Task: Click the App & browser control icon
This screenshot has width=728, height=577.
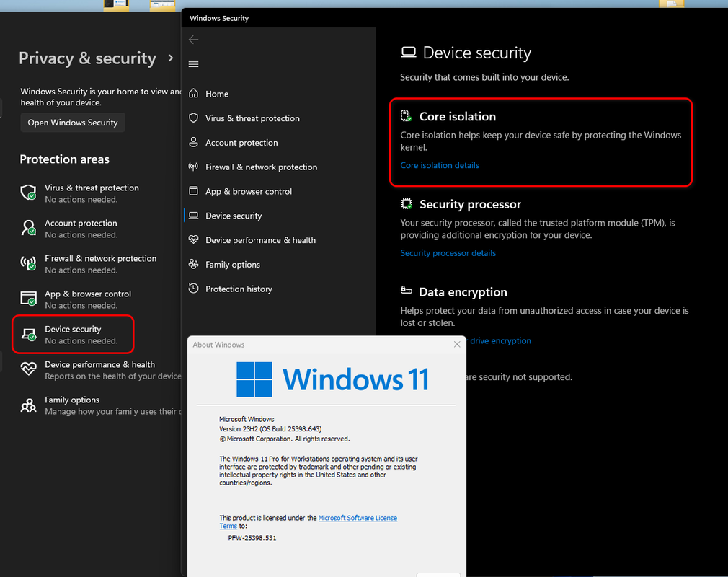Action: [194, 191]
